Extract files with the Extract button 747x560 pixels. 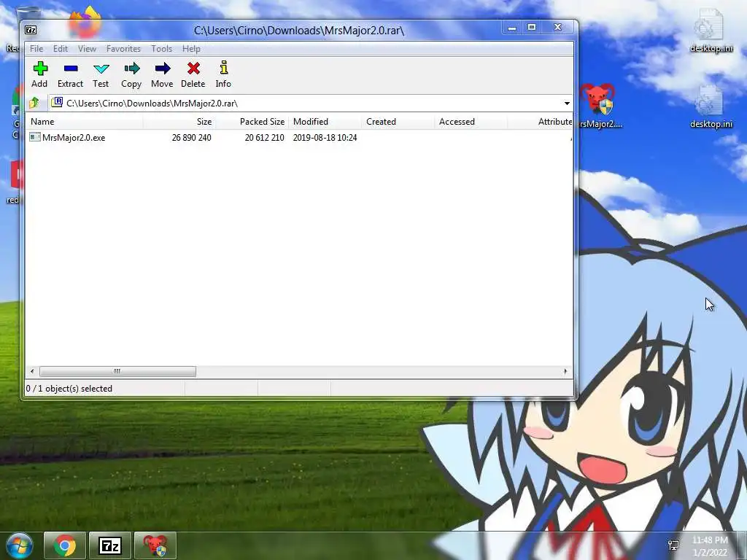point(71,74)
